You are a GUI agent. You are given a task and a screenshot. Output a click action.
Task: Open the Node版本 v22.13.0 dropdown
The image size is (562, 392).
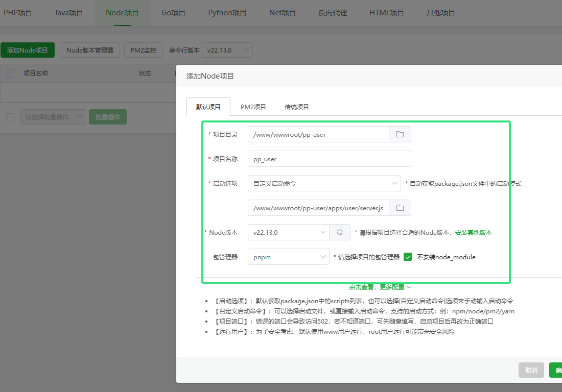(289, 232)
